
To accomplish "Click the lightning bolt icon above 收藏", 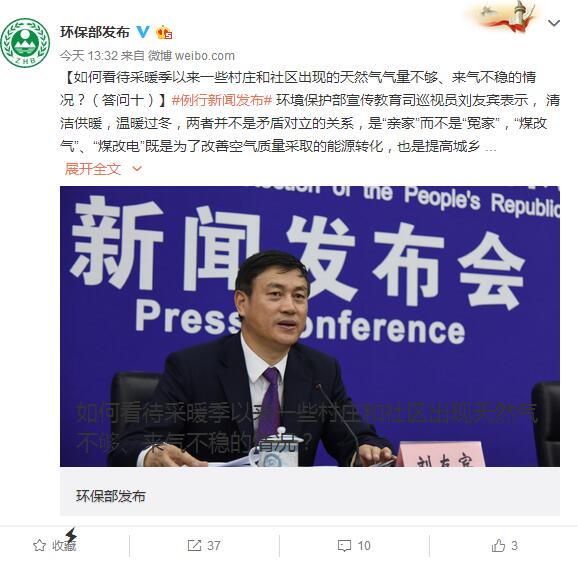I will (71, 535).
